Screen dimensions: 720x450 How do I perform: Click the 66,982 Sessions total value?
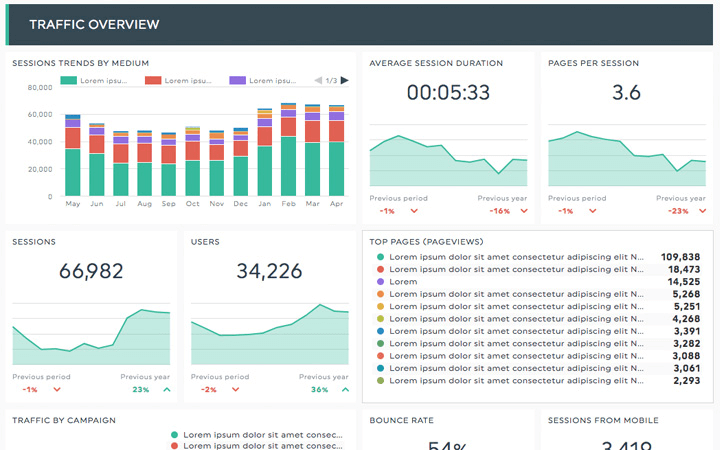pos(91,272)
